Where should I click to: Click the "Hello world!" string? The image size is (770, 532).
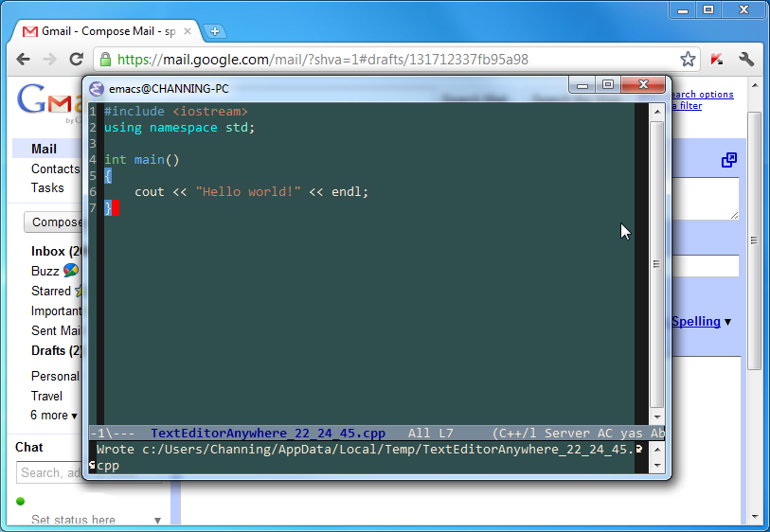pyautogui.click(x=247, y=192)
